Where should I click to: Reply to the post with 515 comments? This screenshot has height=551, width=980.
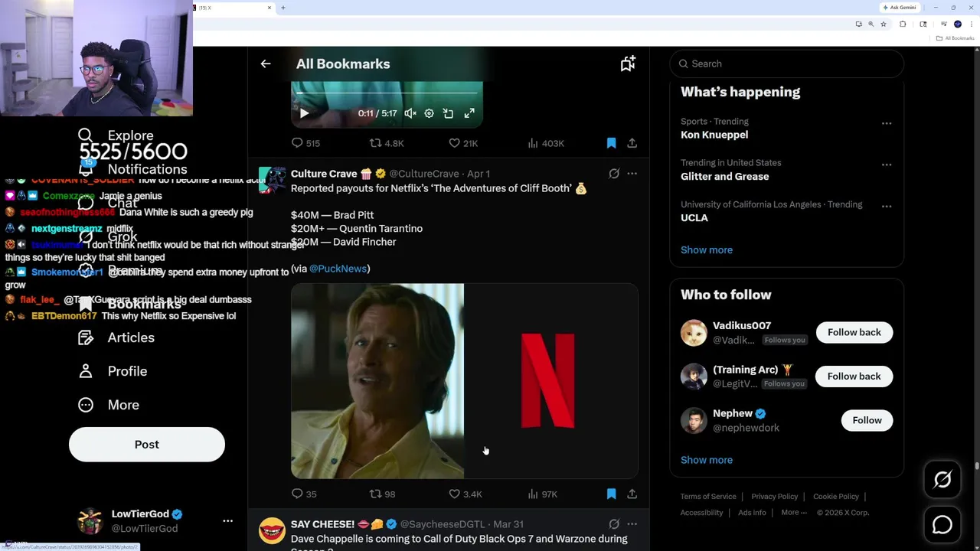[x=305, y=143]
